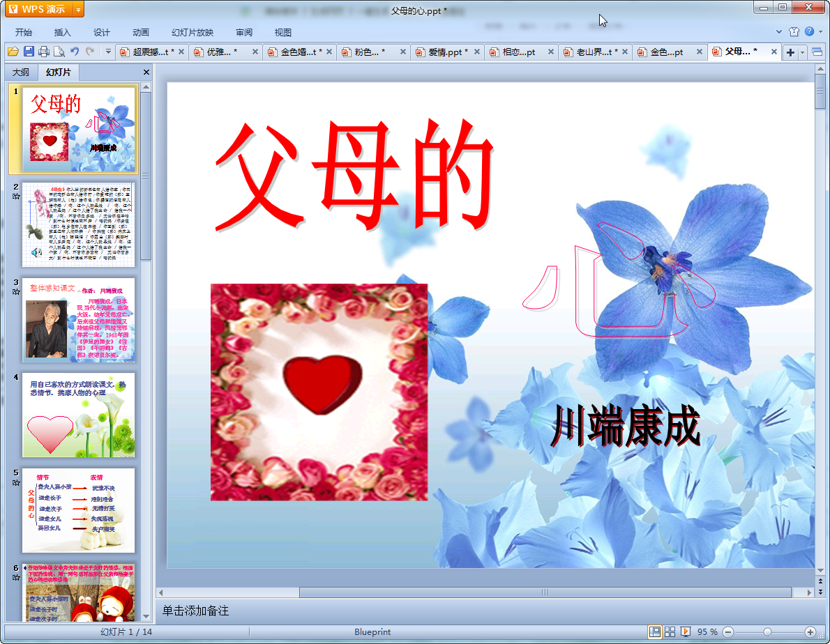Select the 幻灯片 pane tab
830x644 pixels.
pyautogui.click(x=58, y=72)
